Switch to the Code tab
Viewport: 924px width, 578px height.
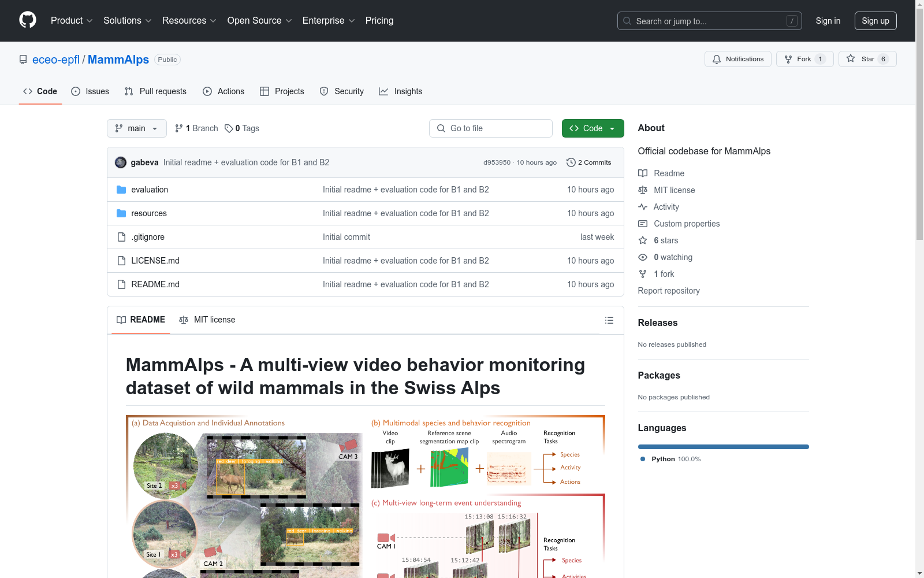pos(40,91)
